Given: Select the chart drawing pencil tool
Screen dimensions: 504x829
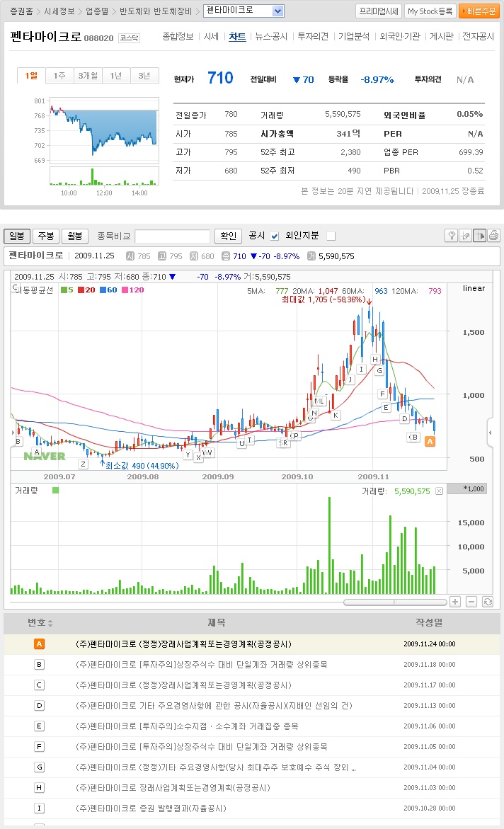Looking at the screenshot, I should [465, 236].
